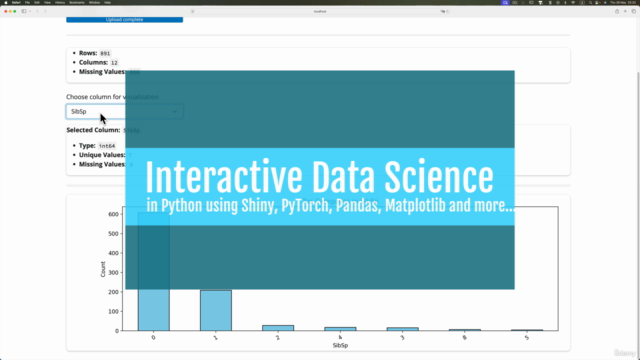The width and height of the screenshot is (640, 360).
Task: Open the Apple menu
Action: (6, 2)
